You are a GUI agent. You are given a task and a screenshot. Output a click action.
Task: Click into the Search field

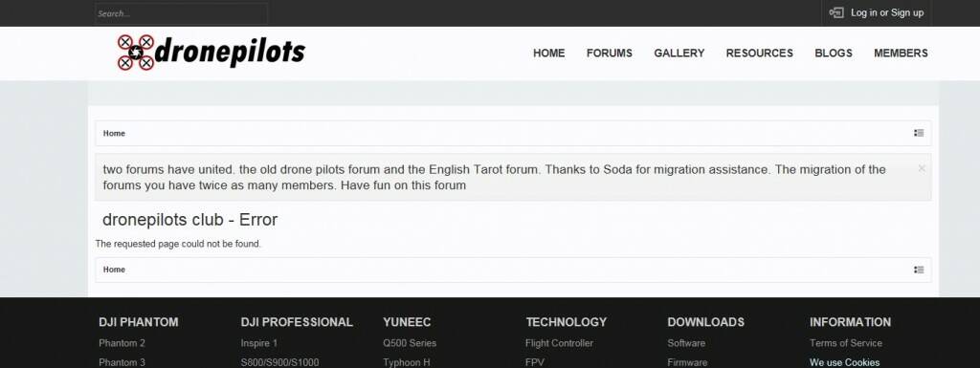tap(181, 13)
